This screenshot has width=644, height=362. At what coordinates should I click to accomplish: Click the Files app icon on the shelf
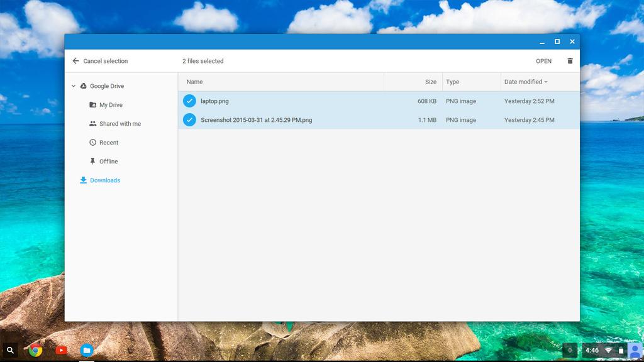(x=87, y=350)
